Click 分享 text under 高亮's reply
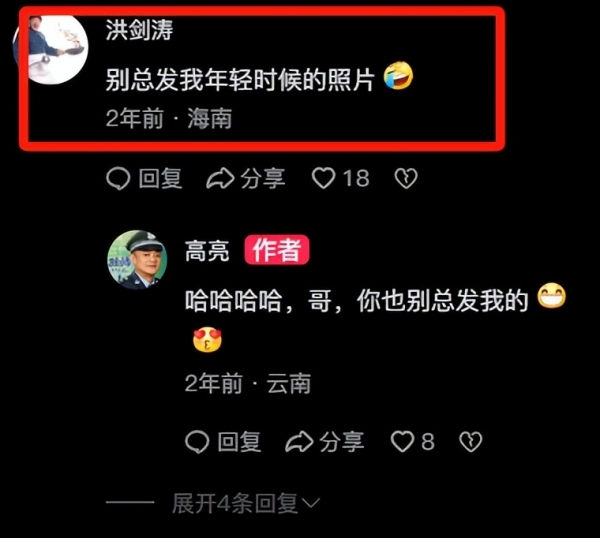 tap(342, 442)
